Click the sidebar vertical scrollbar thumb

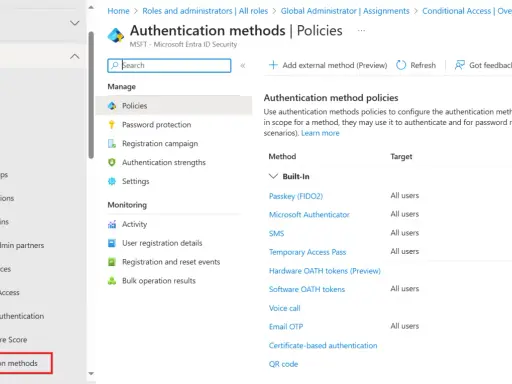[91, 95]
